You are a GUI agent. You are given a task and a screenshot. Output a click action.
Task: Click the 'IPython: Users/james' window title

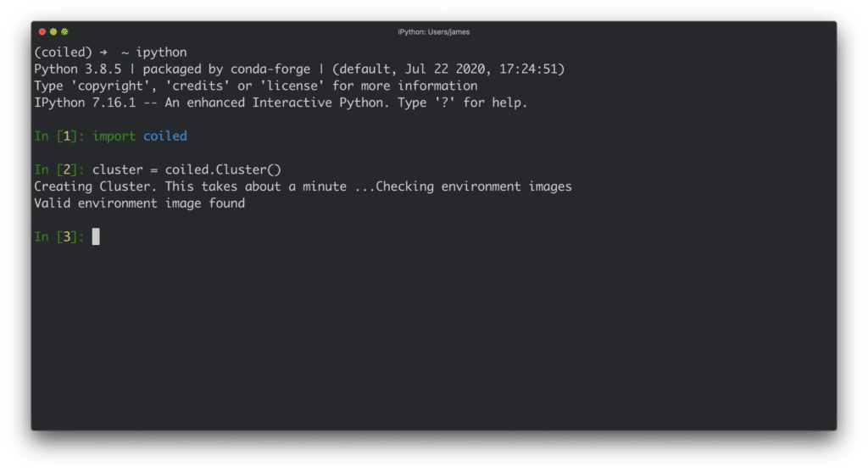(433, 32)
